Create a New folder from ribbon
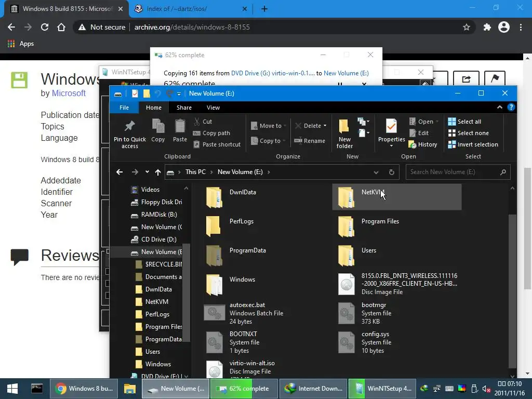The height and width of the screenshot is (399, 532). click(x=344, y=134)
